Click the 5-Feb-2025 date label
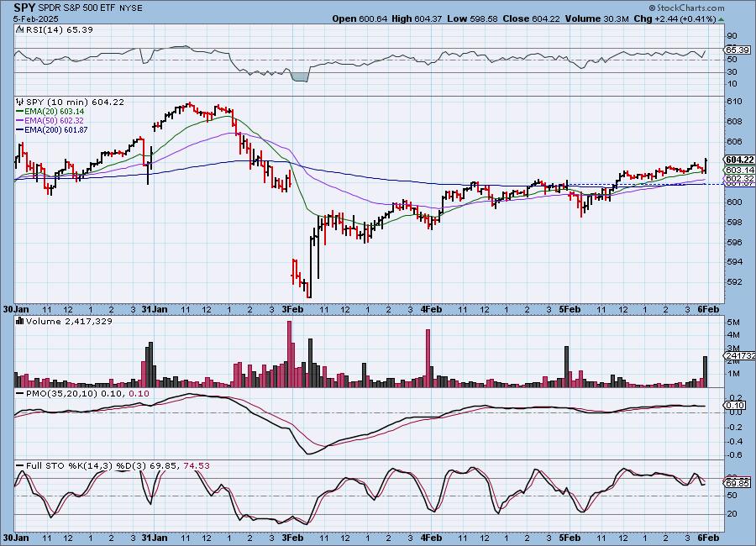This screenshot has height=546, width=756. (x=35, y=18)
